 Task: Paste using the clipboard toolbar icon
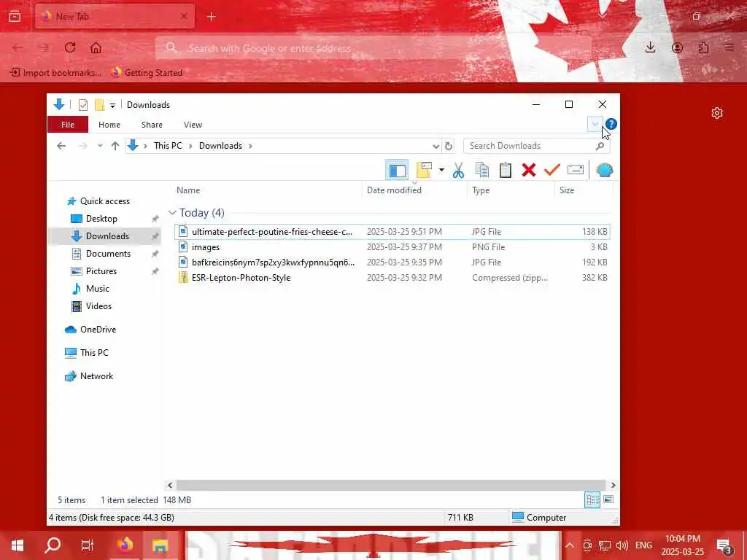click(505, 170)
